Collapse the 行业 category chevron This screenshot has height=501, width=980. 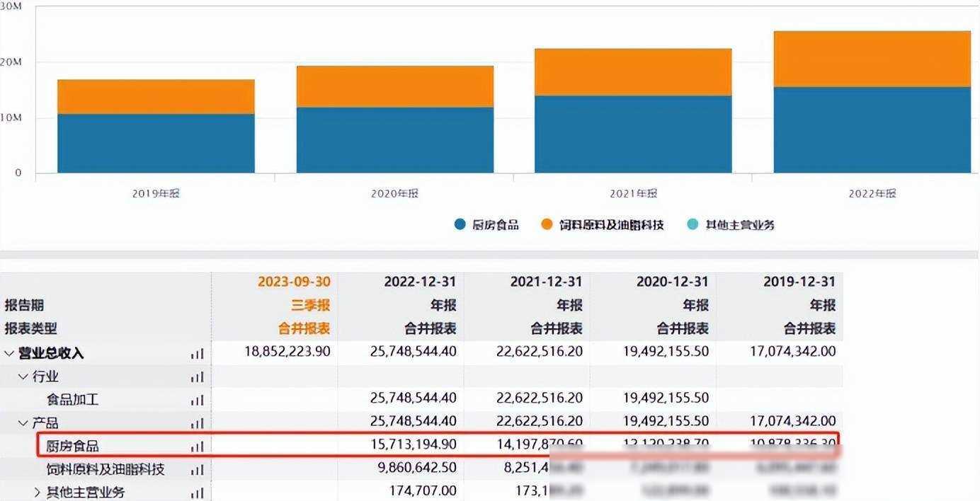[23, 376]
